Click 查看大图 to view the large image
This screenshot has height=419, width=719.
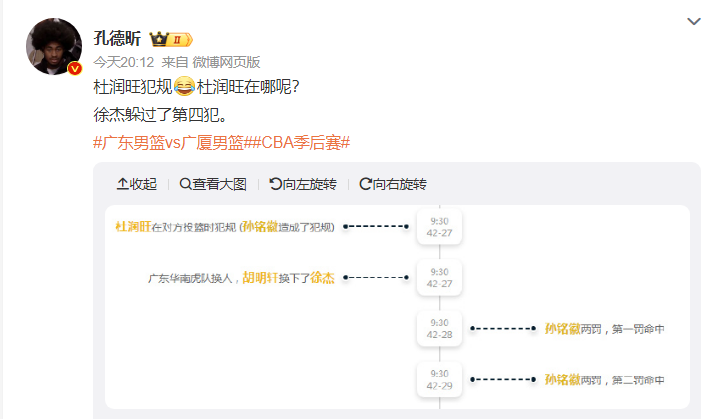(x=213, y=184)
